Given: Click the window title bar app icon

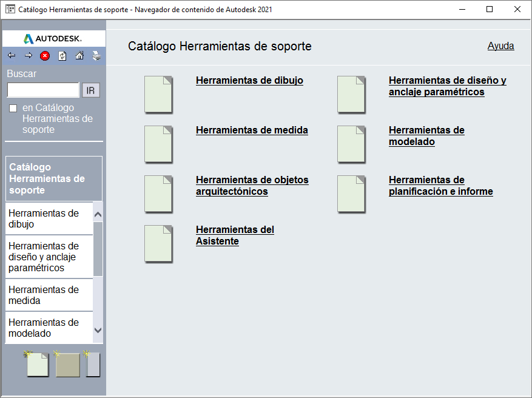Looking at the screenshot, I should [x=10, y=9].
